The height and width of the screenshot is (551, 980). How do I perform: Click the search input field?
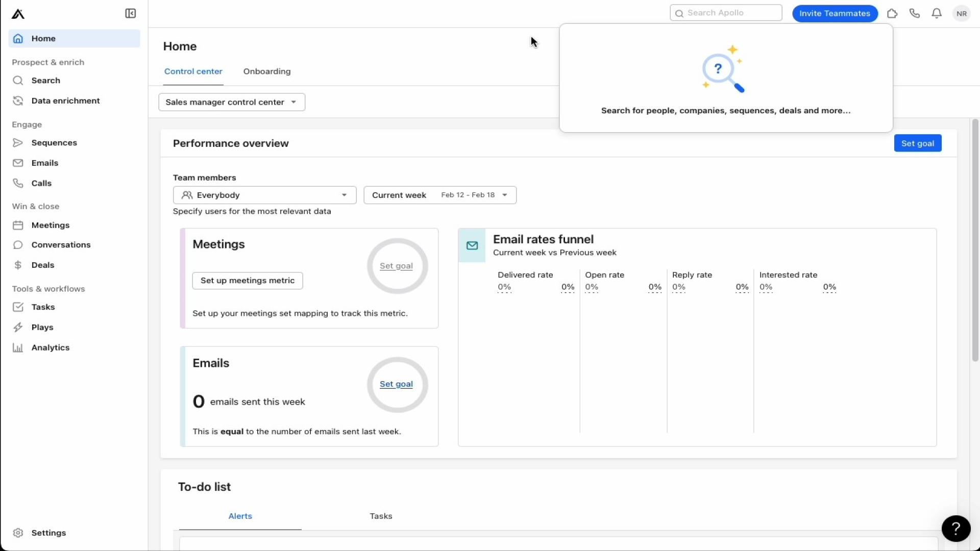point(726,13)
